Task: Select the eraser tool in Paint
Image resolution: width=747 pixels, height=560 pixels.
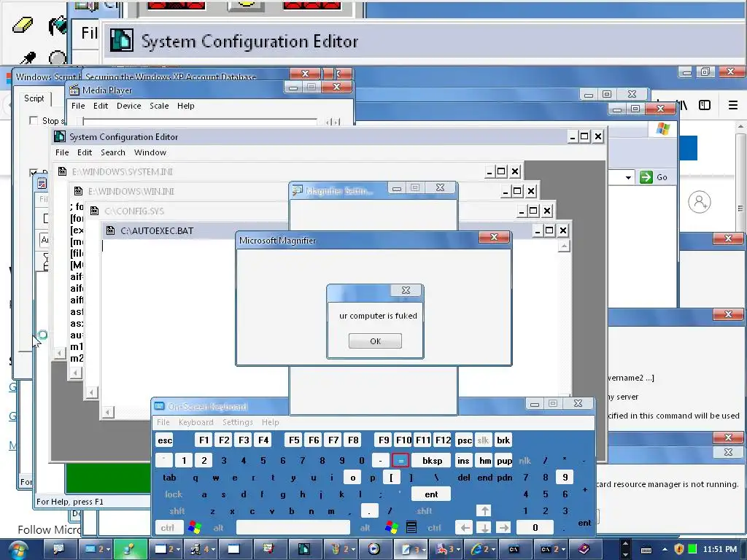Action: click(23, 25)
